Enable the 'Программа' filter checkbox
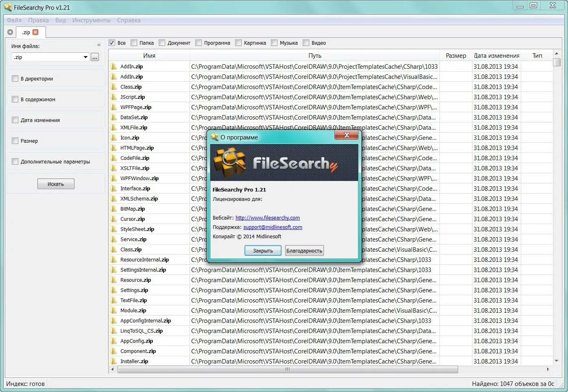The height and width of the screenshot is (392, 568). coord(199,43)
